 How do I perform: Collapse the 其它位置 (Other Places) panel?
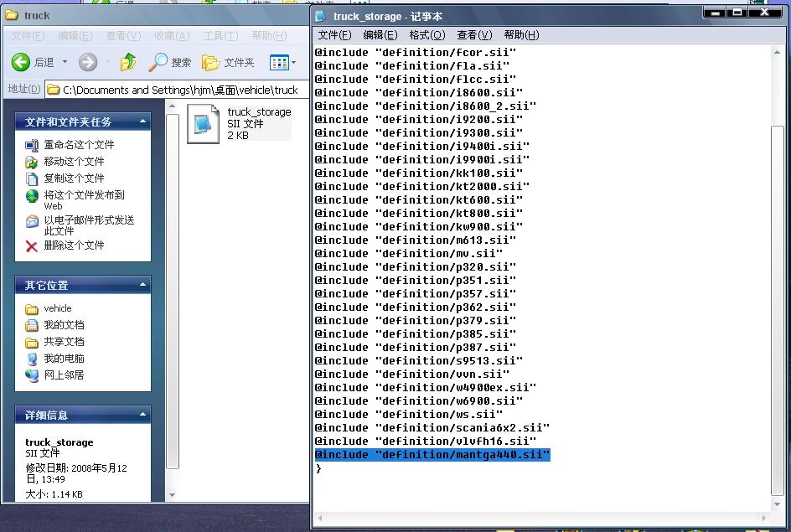point(142,286)
